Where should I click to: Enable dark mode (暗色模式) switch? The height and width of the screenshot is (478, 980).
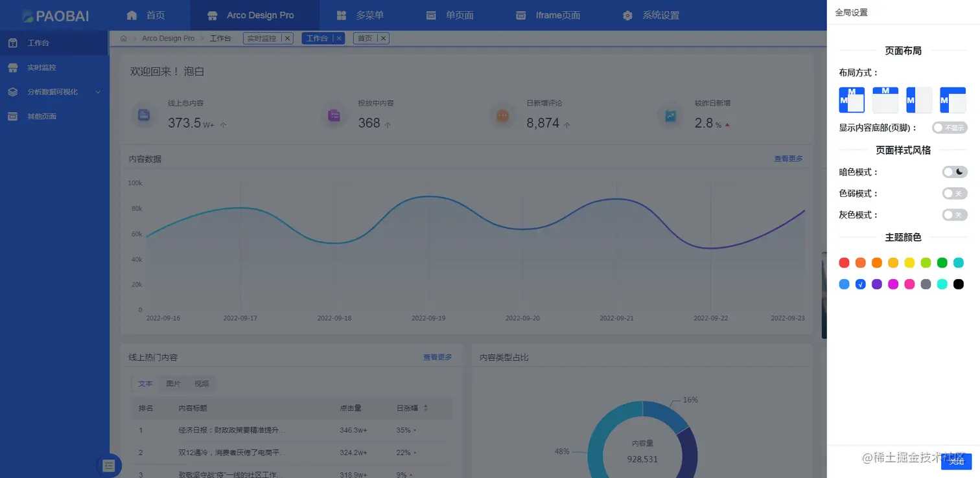tap(955, 172)
